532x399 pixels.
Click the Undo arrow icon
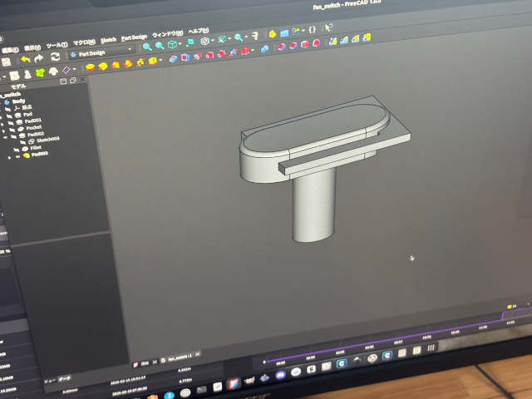26,60
